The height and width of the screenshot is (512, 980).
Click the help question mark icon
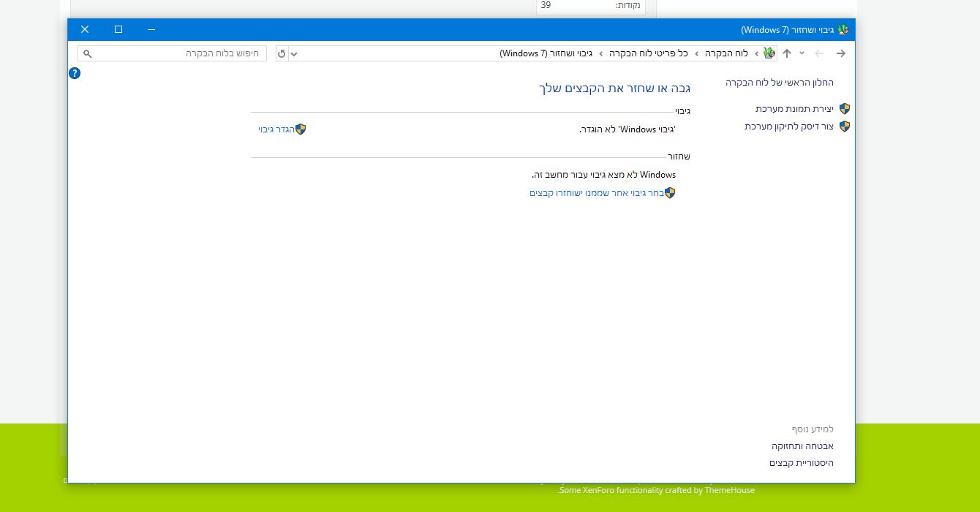[x=75, y=73]
